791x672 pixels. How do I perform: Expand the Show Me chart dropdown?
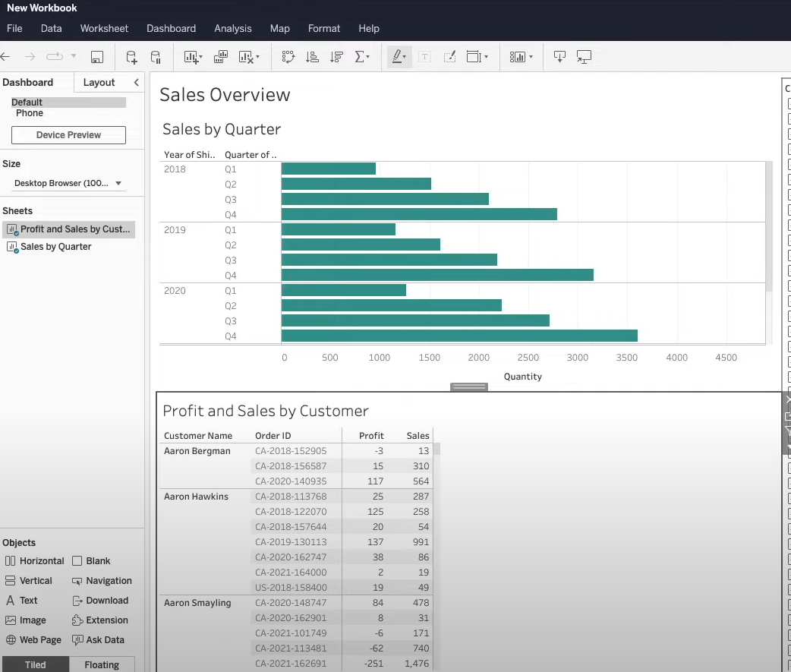tap(521, 57)
